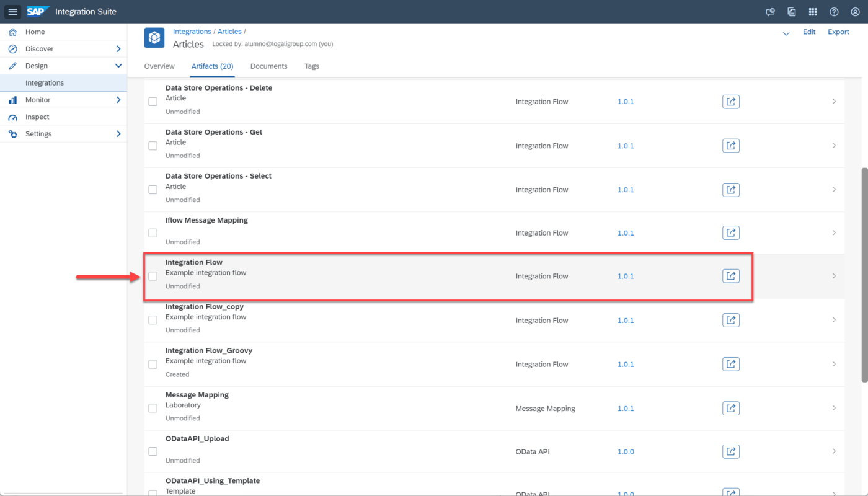
Task: Select checkbox for Data Store Operations - Select
Action: 153,190
